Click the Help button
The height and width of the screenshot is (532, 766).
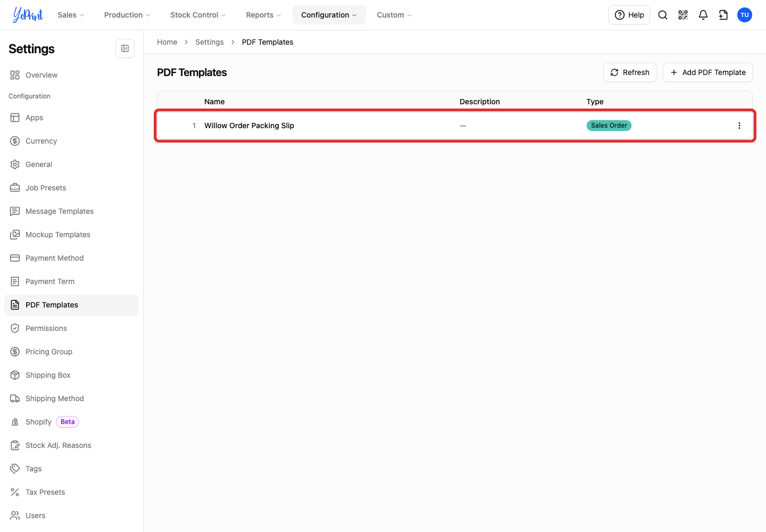point(629,15)
